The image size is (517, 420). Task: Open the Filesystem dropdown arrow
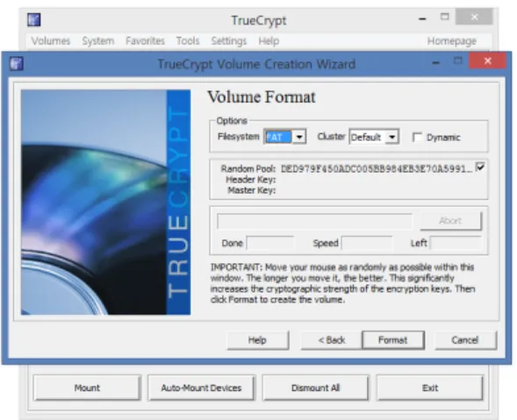299,137
